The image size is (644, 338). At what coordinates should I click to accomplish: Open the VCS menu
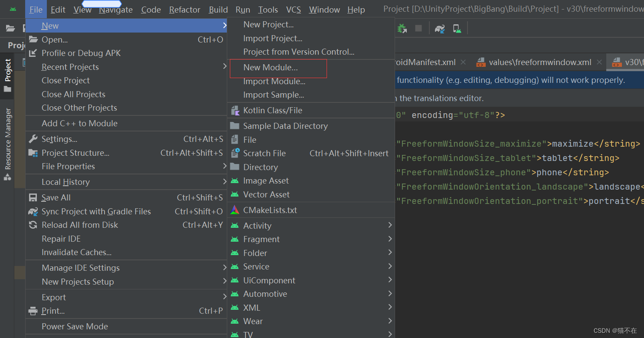tap(294, 10)
